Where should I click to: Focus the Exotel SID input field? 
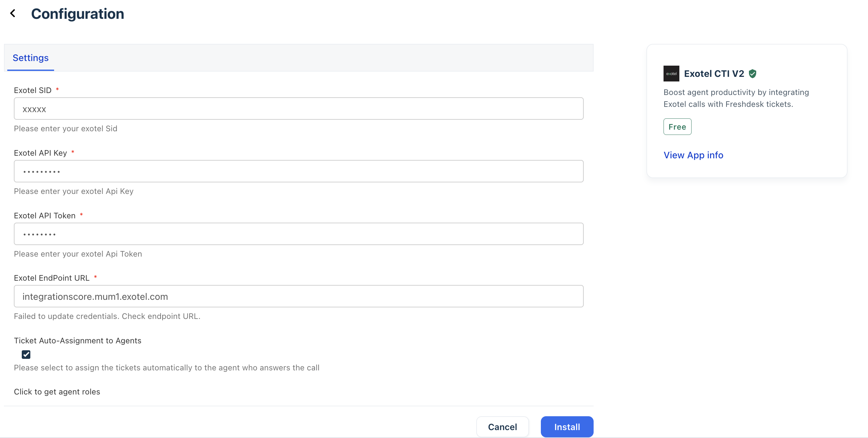coord(298,109)
